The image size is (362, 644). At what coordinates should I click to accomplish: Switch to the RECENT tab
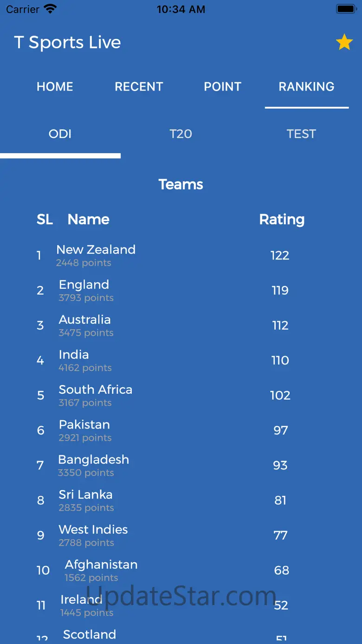139,86
